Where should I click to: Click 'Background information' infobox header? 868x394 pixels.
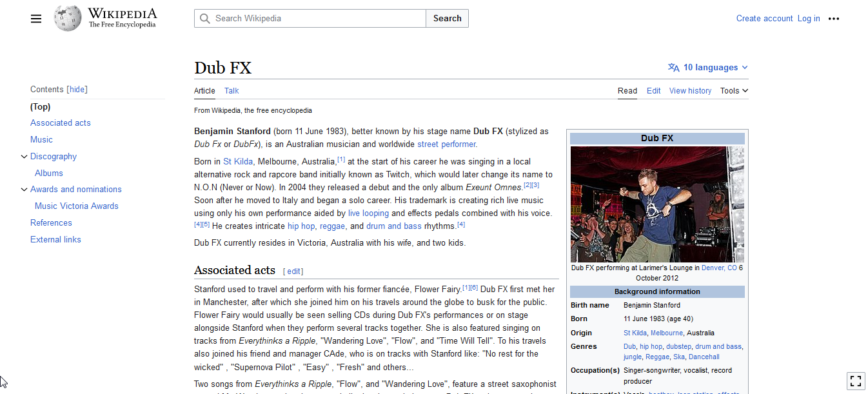(657, 292)
